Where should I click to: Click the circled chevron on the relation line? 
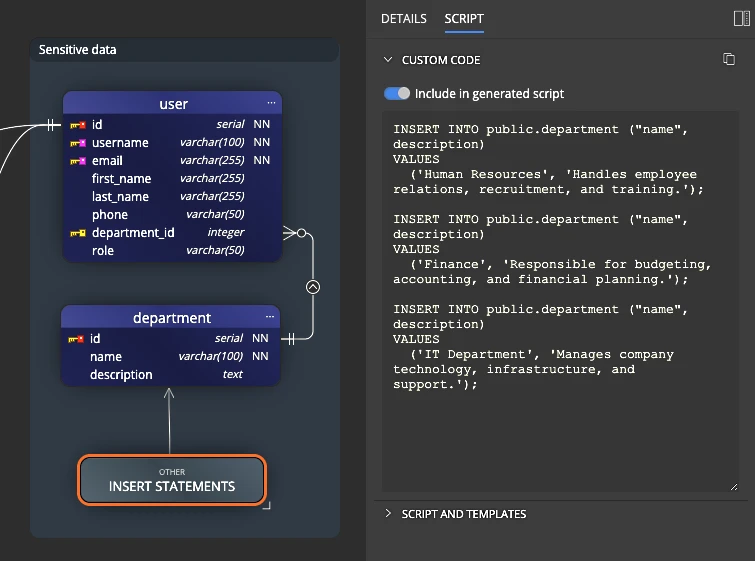point(312,287)
